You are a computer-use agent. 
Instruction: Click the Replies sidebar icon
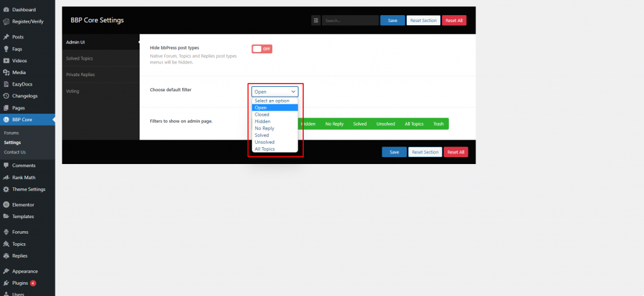click(6, 256)
